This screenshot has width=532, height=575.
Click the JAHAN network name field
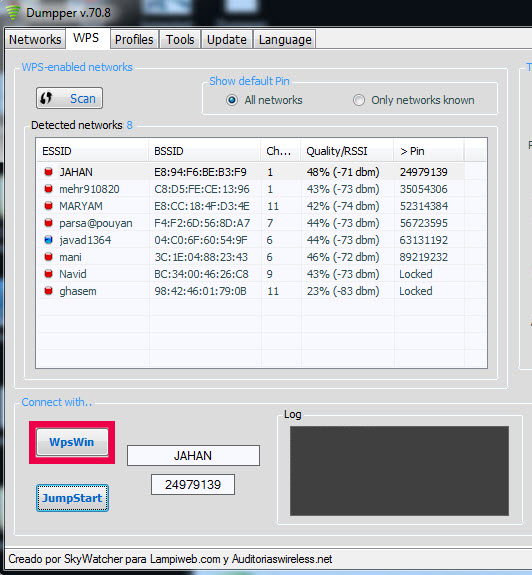tap(193, 455)
